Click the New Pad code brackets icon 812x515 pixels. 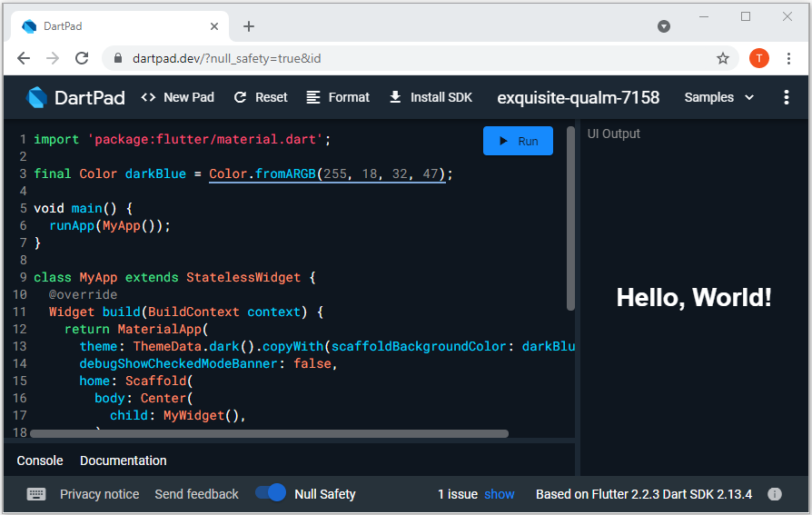coord(148,97)
